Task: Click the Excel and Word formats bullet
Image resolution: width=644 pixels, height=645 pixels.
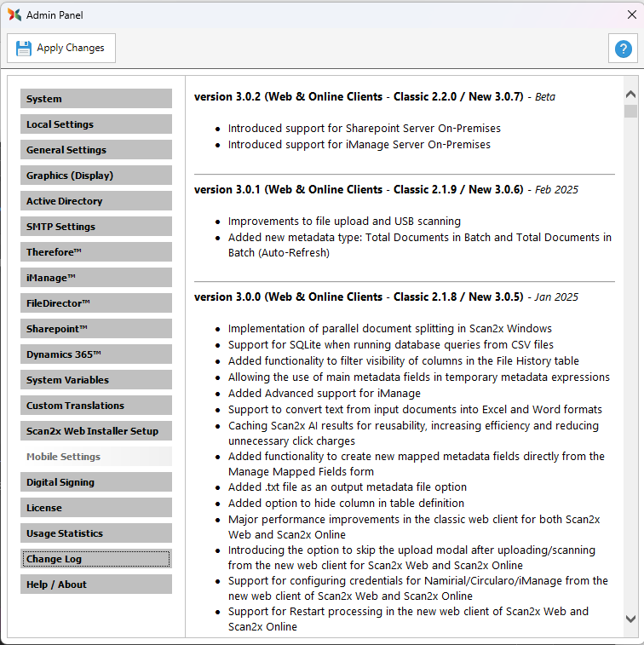Action: (x=415, y=409)
